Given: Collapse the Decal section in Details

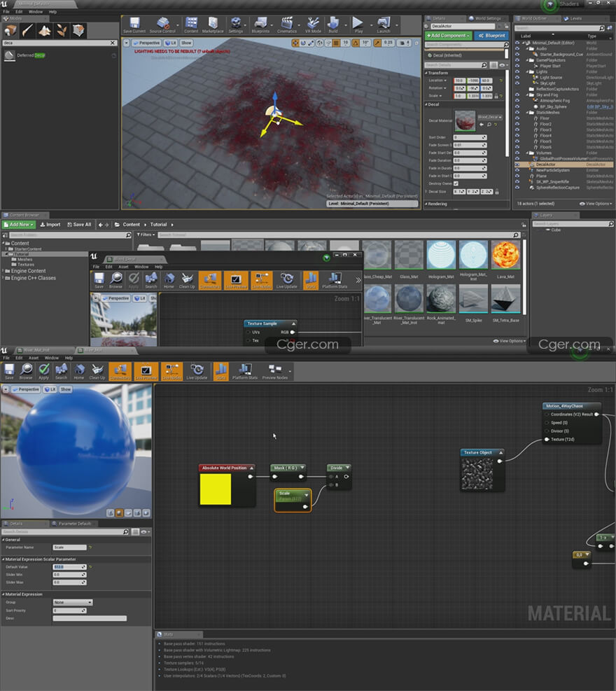Looking at the screenshot, I should pyautogui.click(x=426, y=104).
